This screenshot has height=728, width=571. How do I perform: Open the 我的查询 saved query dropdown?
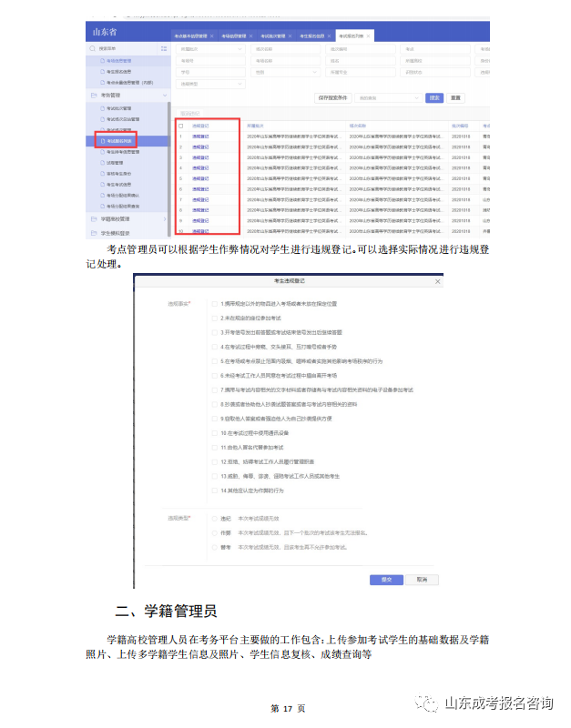point(388,98)
